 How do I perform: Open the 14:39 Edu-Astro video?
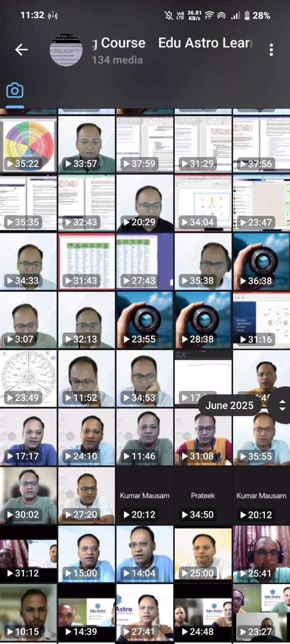pyautogui.click(x=87, y=612)
